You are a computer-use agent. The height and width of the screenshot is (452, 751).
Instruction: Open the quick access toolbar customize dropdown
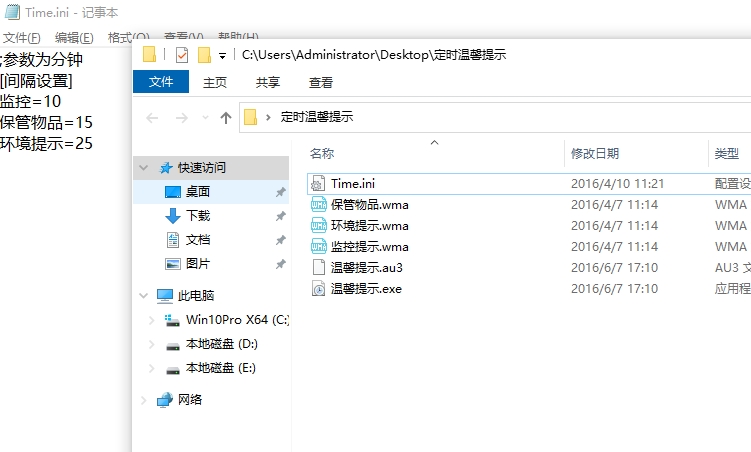222,55
